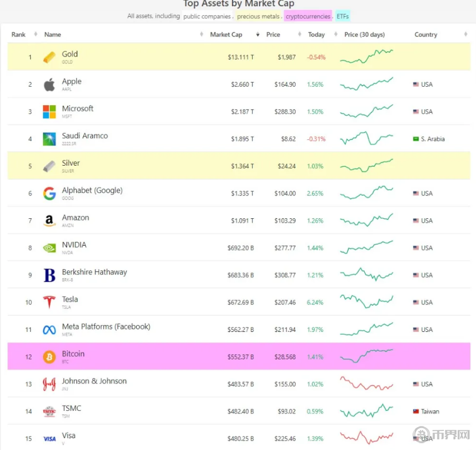476x450 pixels.
Task: Click the Johnson & Johnson logo
Action: coord(49,384)
